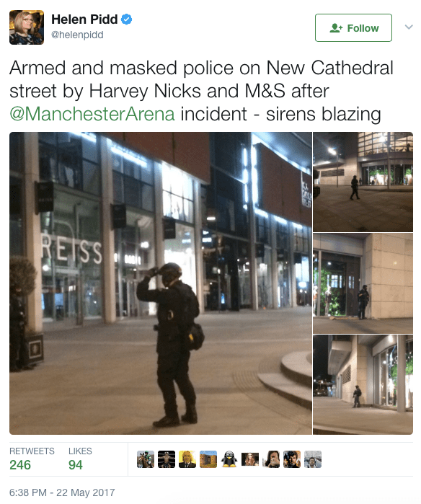Enlarge the middle-right photo of officer at wall
The width and height of the screenshot is (421, 504).
click(x=363, y=283)
